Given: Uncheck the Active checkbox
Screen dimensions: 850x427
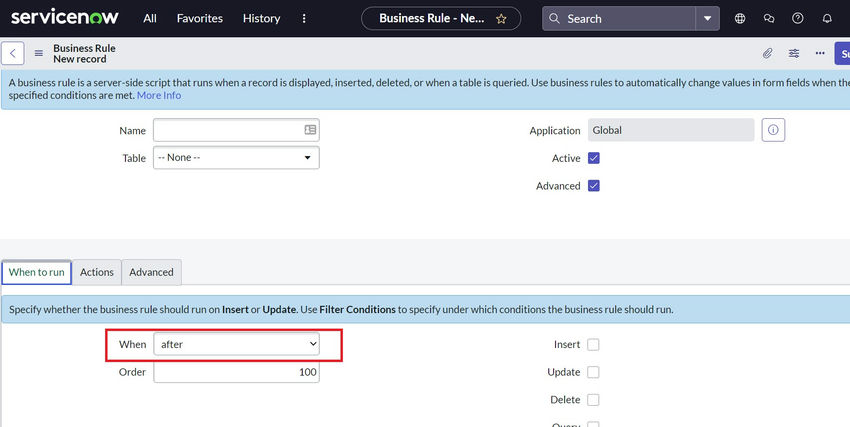Looking at the screenshot, I should [x=594, y=158].
